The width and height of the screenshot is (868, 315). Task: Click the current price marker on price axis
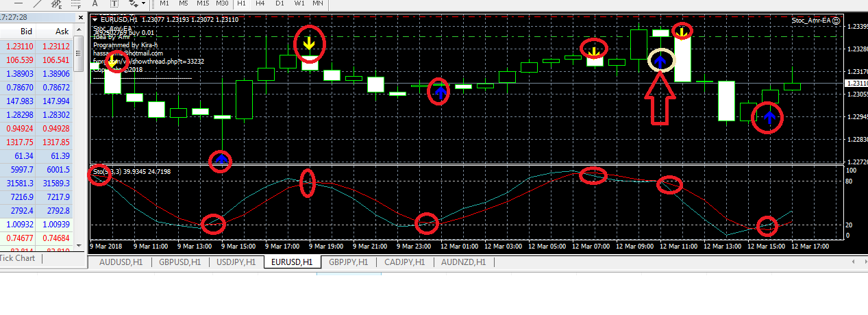pyautogui.click(x=855, y=83)
